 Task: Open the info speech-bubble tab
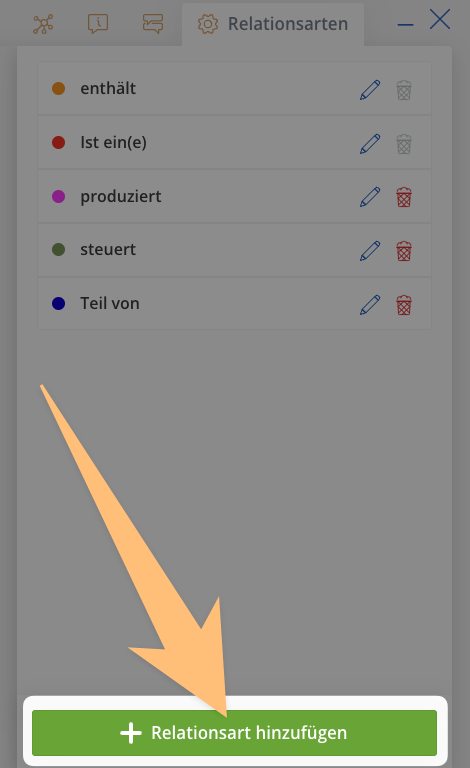(98, 24)
